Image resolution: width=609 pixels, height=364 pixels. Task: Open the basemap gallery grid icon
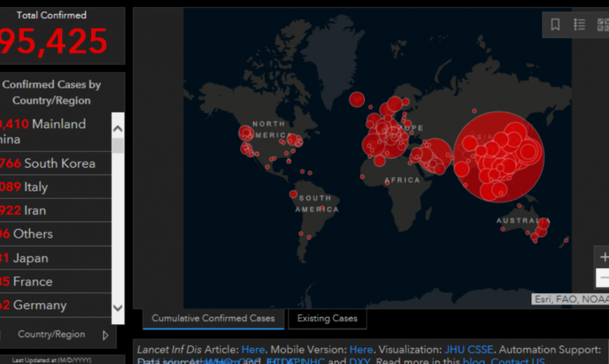point(603,25)
